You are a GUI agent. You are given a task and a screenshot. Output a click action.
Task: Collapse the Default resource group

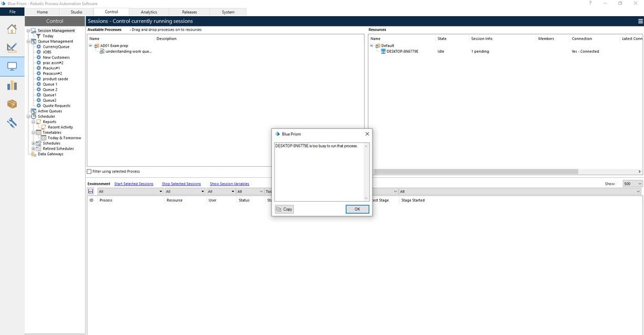(x=372, y=46)
